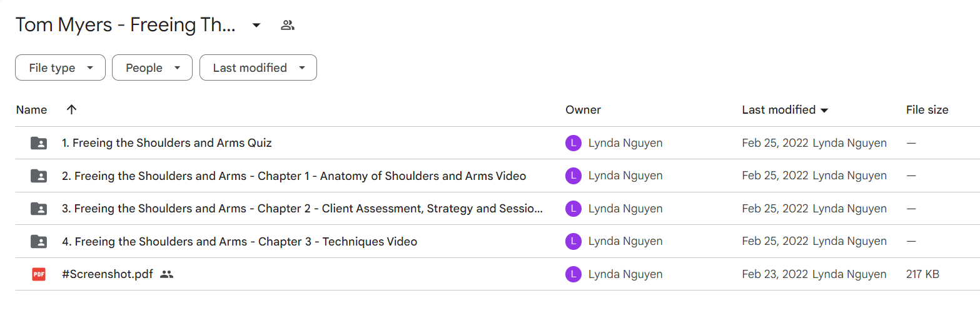980x318 pixels.
Task: Click shared indicator next to #Screenshot.pdf
Action: (x=166, y=274)
